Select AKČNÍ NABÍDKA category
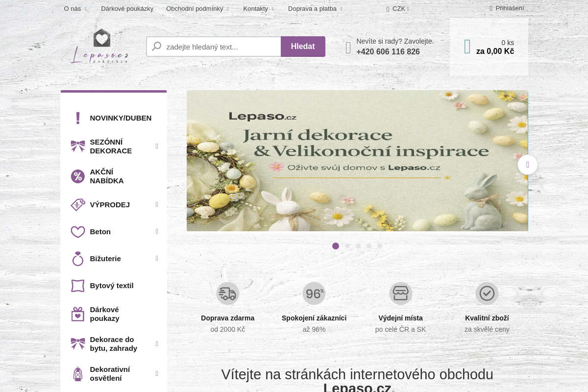The width and height of the screenshot is (588, 392). pos(107,176)
